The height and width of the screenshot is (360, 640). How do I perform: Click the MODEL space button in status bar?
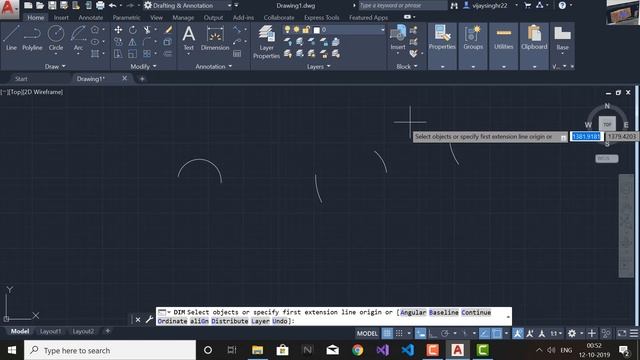tap(367, 333)
